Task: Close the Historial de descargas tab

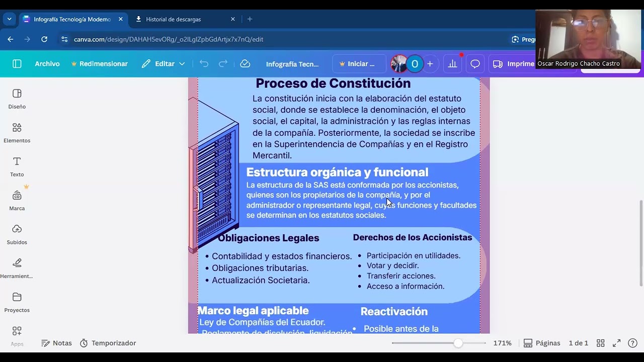Action: tap(232, 19)
